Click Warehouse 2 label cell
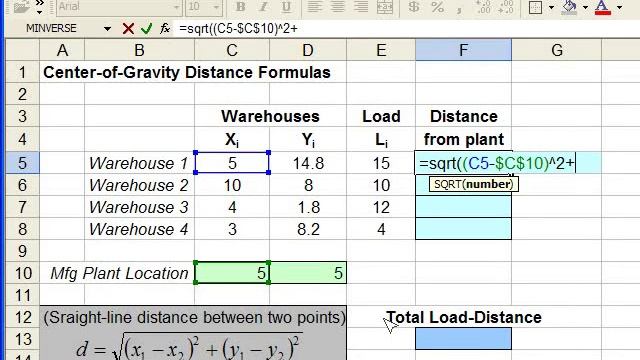The image size is (640, 360). tap(139, 185)
